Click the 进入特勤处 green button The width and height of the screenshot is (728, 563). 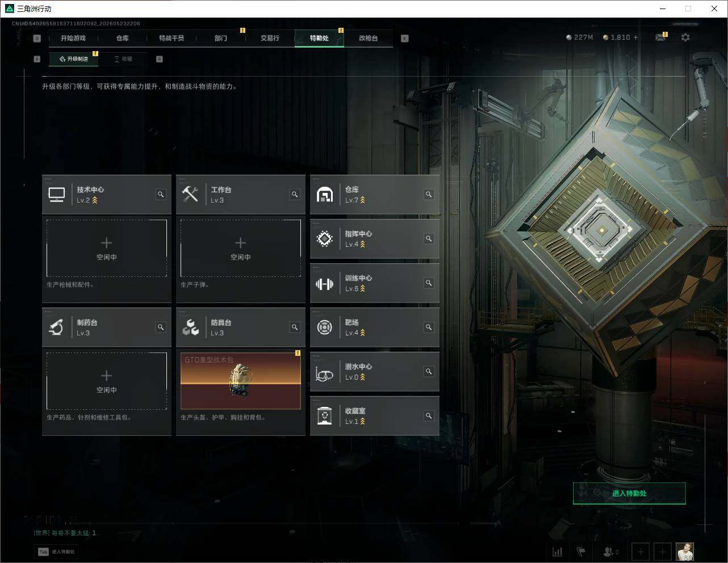629,493
